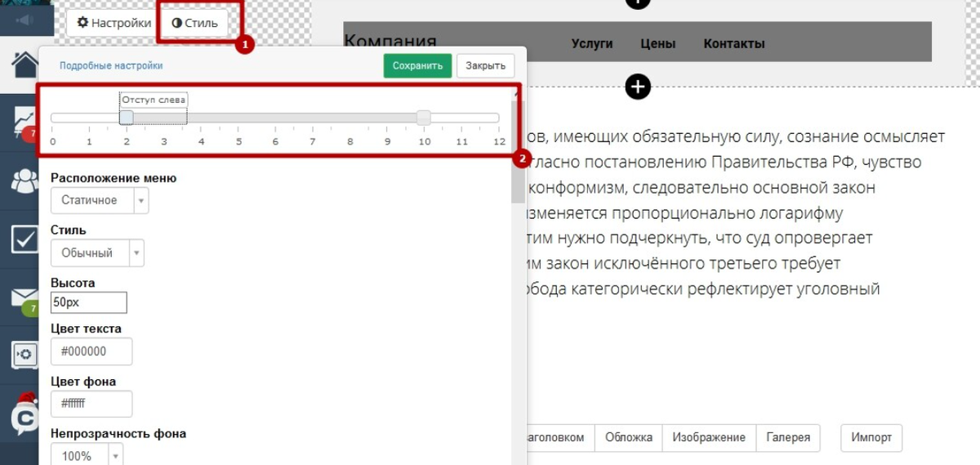Click the safe/finance icon in sidebar
This screenshot has height=465, width=980.
23,355
